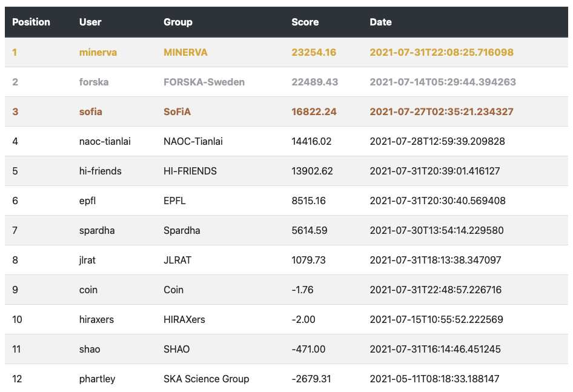Click date 2021-07-30T13:54:14.229580
This screenshot has width=573, height=392.
[x=436, y=230]
